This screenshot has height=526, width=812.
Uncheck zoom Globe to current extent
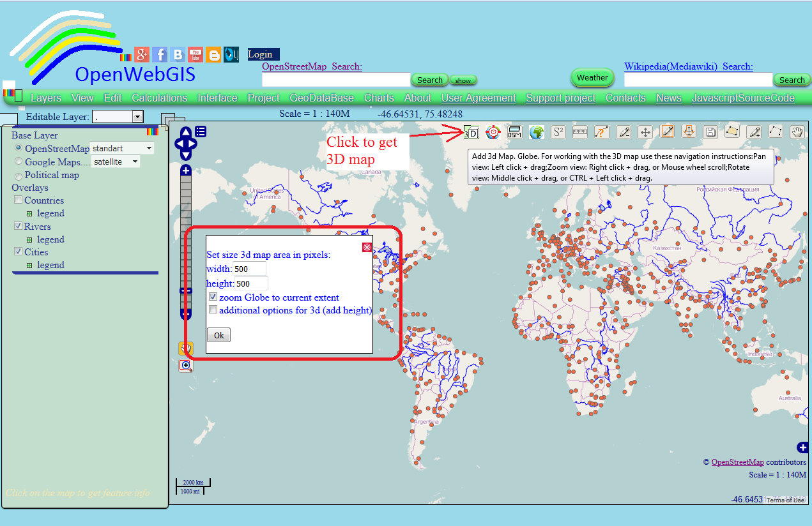click(213, 296)
